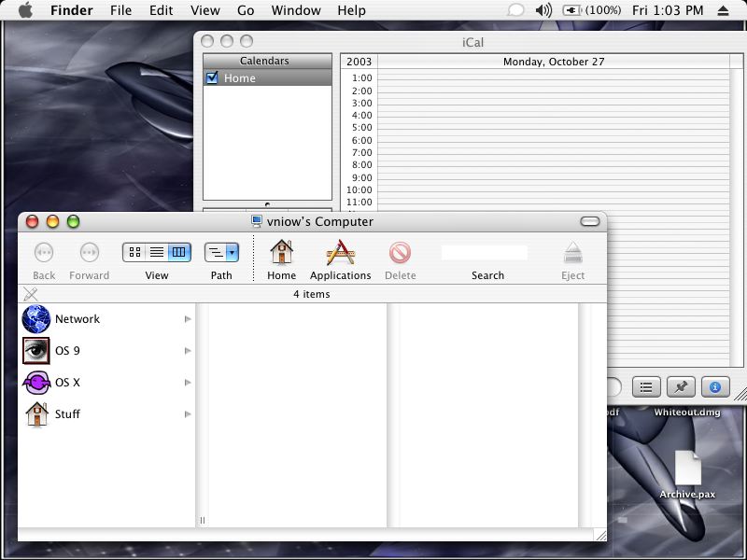Screen dimensions: 747x560
Task: Open Applications from the Finder toolbar
Action: point(340,253)
